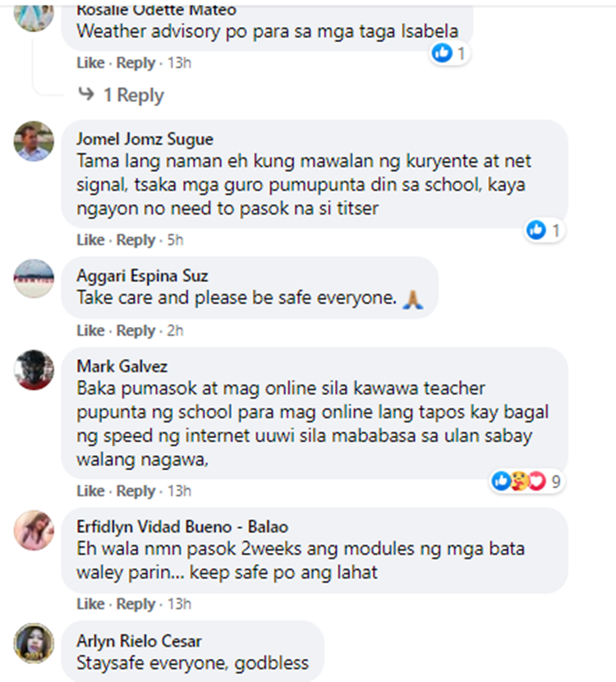The image size is (616, 682).
Task: Open Mark Galvez's name link
Action: (122, 366)
